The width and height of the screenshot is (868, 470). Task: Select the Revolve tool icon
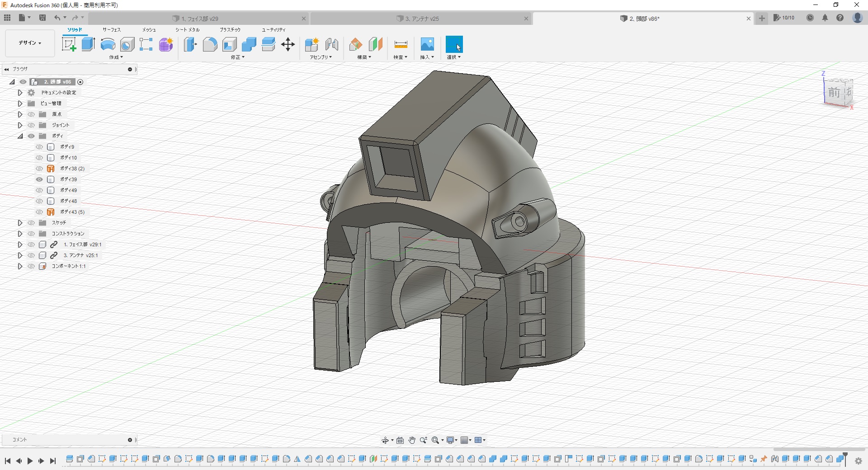coord(108,44)
